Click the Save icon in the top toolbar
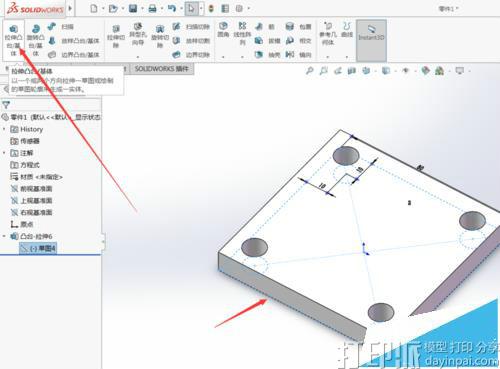 [133, 8]
